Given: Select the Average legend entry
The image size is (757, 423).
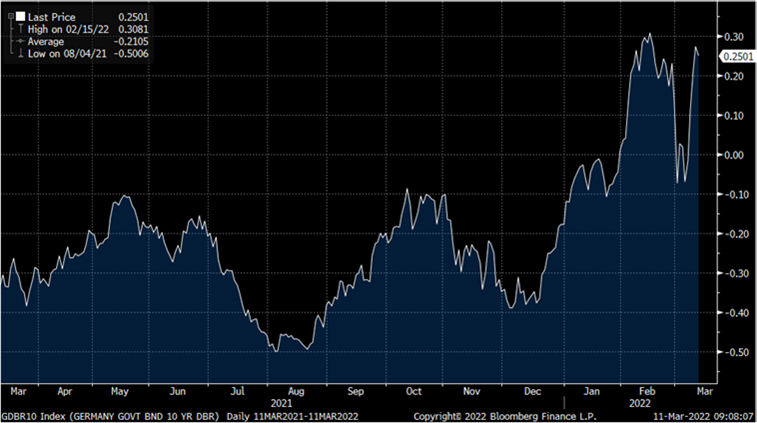Looking at the screenshot, I should [46, 41].
